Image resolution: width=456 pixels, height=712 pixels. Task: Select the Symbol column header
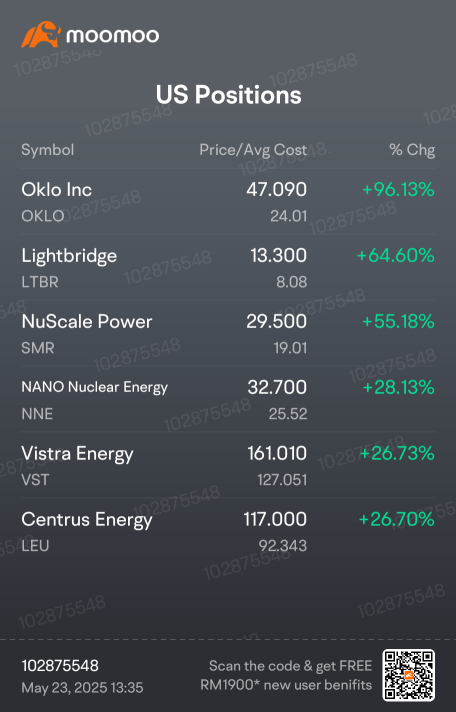click(x=48, y=150)
